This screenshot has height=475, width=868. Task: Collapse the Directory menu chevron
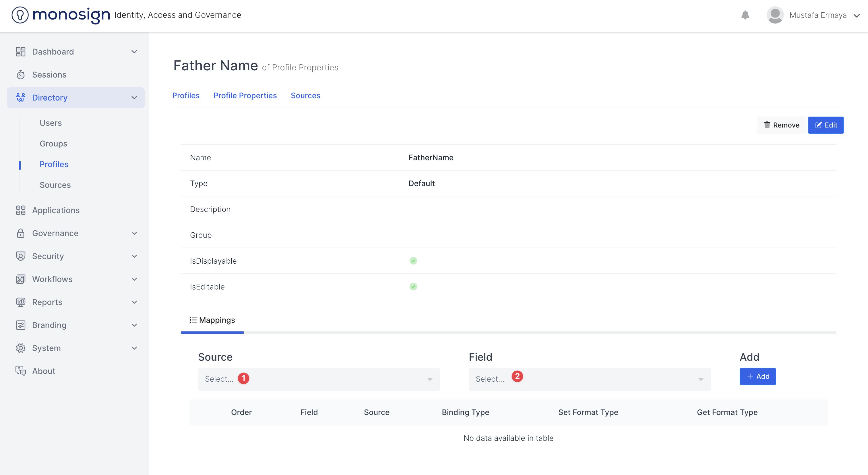pyautogui.click(x=134, y=98)
